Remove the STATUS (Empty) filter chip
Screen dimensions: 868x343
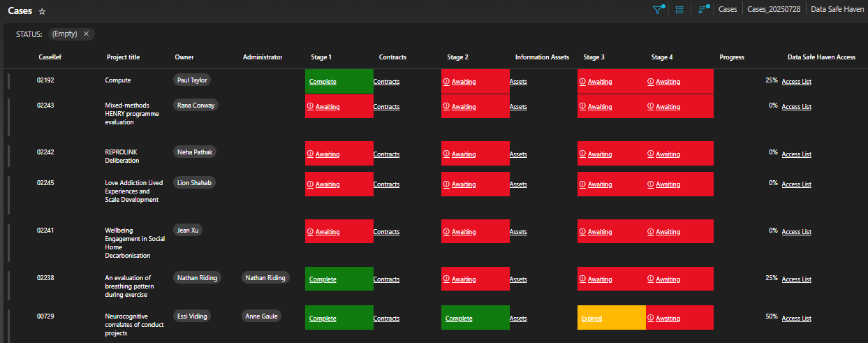87,34
